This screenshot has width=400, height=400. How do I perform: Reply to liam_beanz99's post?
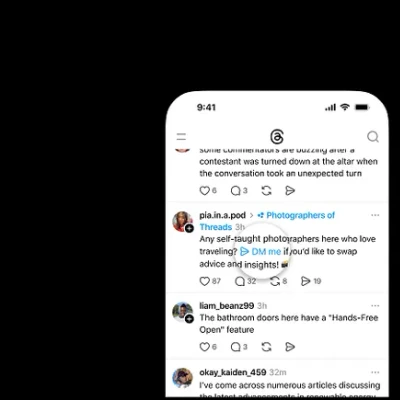click(236, 347)
